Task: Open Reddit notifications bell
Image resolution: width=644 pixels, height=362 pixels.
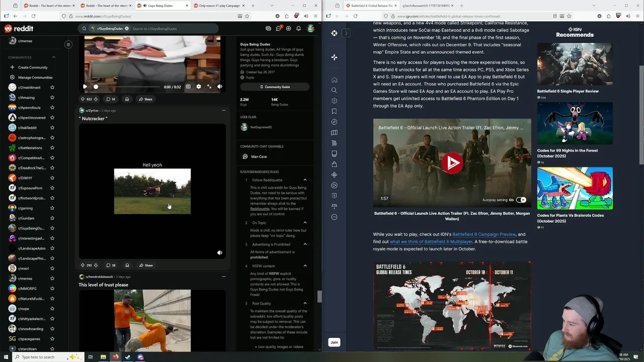Action: point(299,29)
